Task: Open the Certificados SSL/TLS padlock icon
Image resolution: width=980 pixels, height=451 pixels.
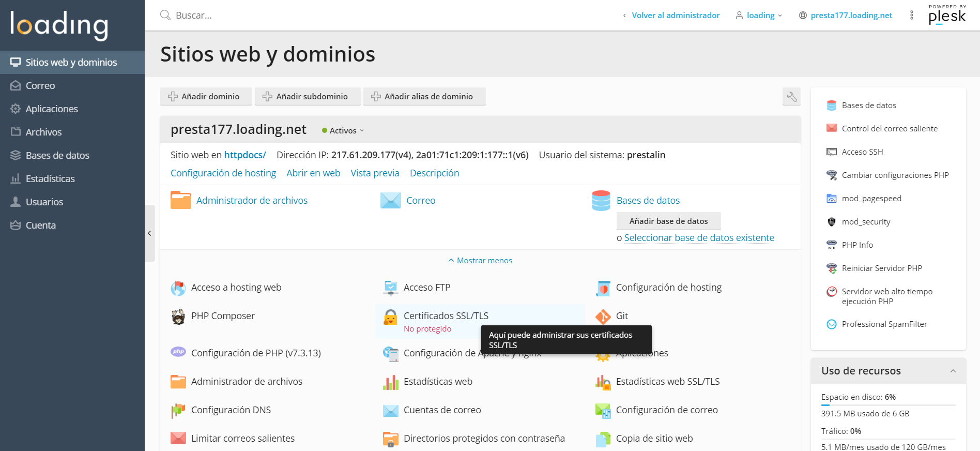Action: 391,317
